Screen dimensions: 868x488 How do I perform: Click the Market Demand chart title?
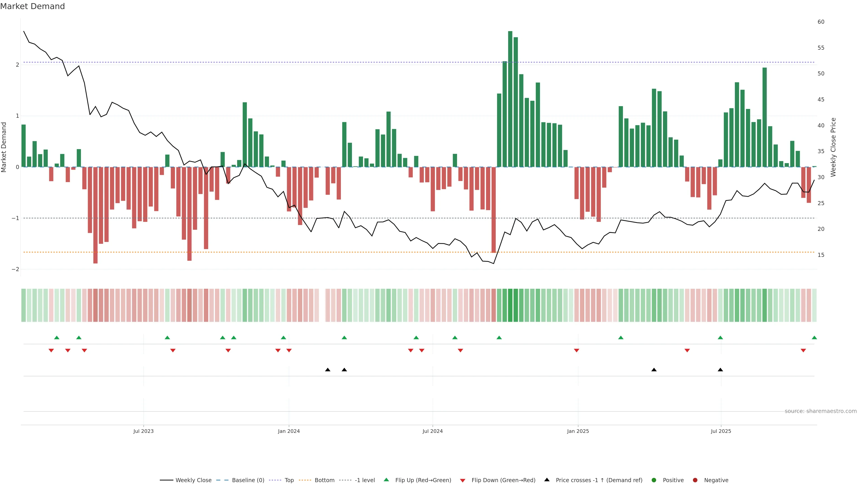click(32, 6)
